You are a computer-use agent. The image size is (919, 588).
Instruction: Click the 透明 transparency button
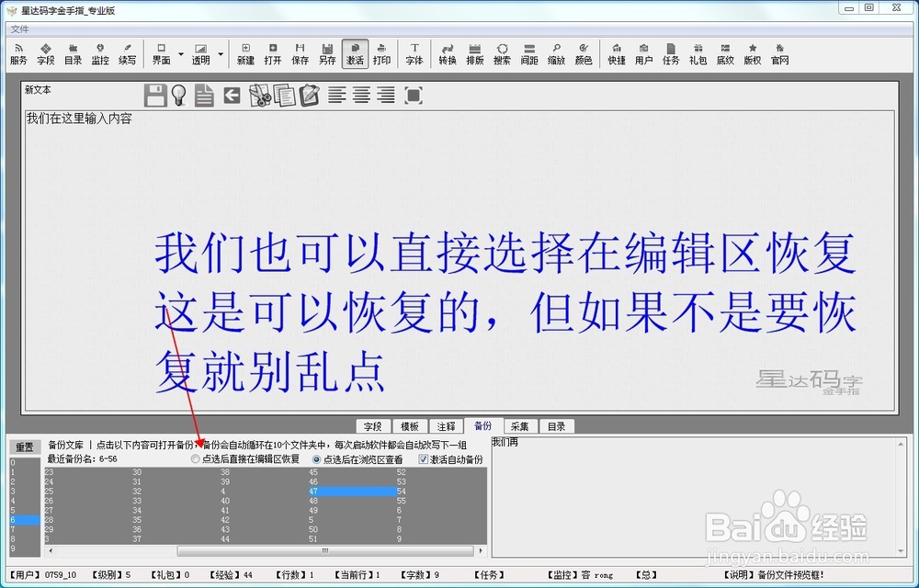pyautogui.click(x=201, y=54)
